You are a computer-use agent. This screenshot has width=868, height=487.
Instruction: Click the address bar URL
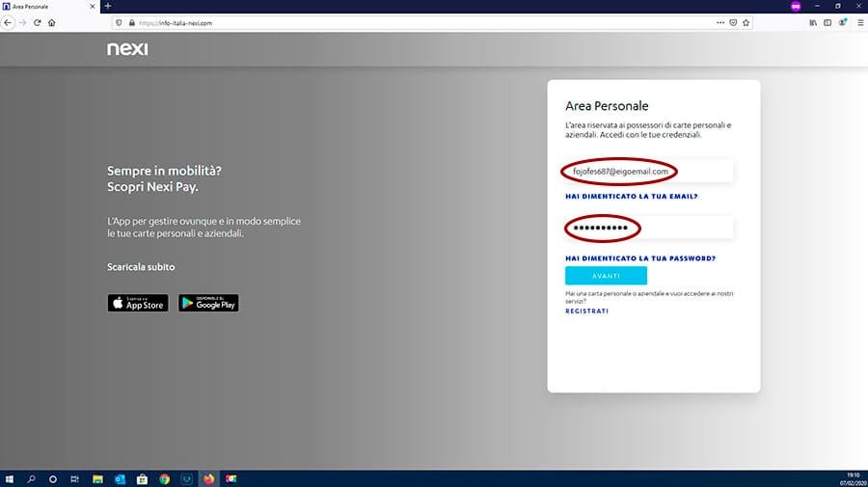[176, 23]
